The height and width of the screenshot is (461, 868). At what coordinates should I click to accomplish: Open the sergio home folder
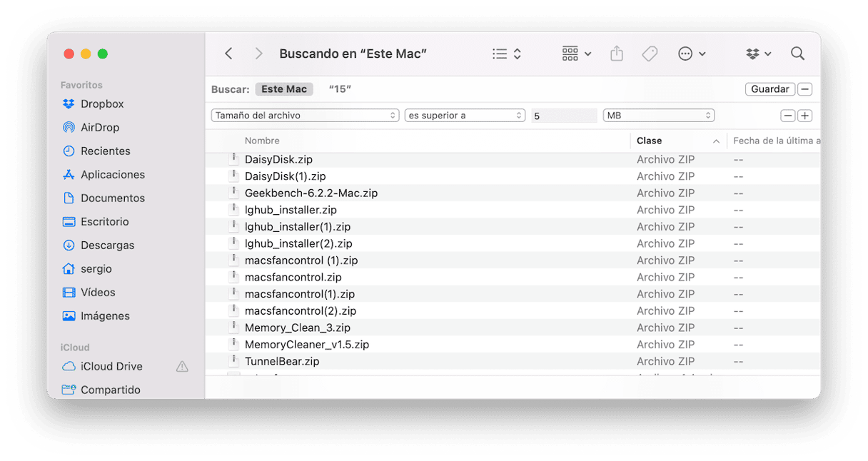tap(96, 268)
